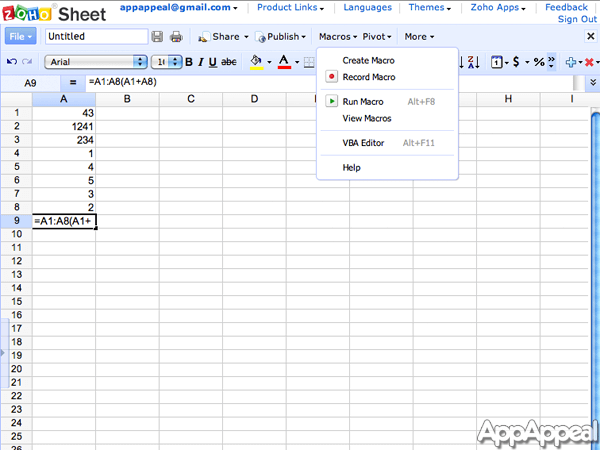Open the account email dropdown
The height and width of the screenshot is (450, 600).
[178, 7]
